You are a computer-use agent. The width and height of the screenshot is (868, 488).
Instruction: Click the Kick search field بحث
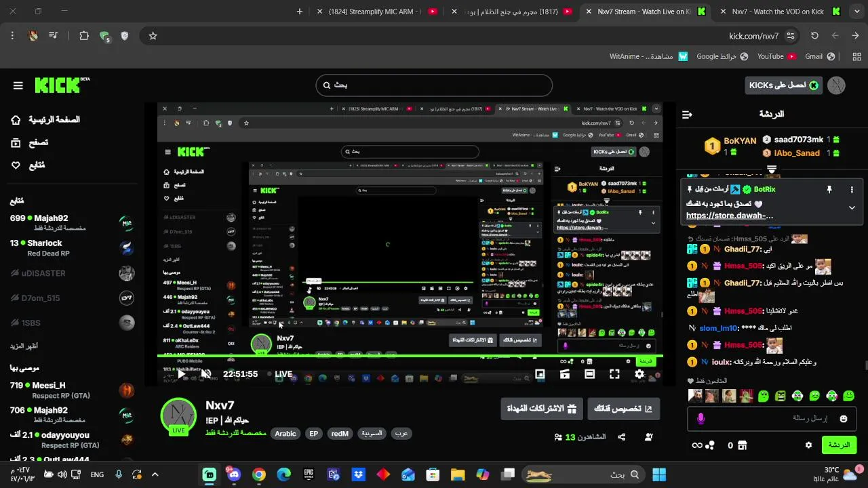pos(434,85)
